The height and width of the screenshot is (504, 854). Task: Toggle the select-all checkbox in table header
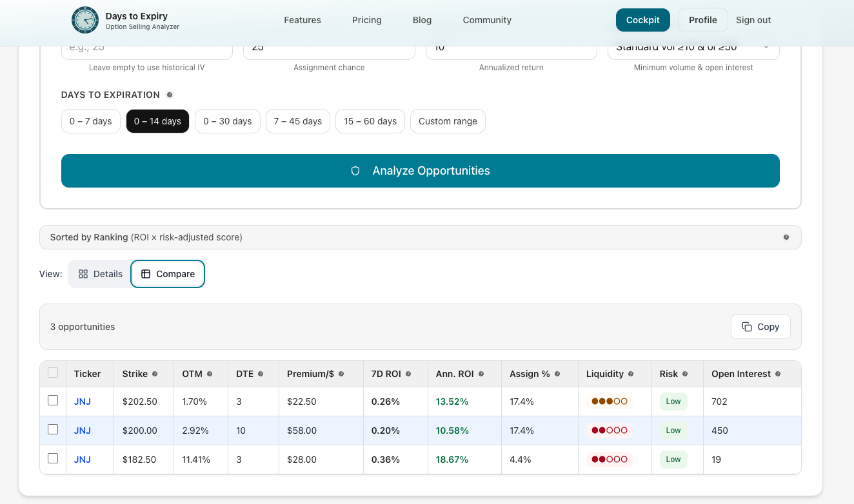[52, 372]
